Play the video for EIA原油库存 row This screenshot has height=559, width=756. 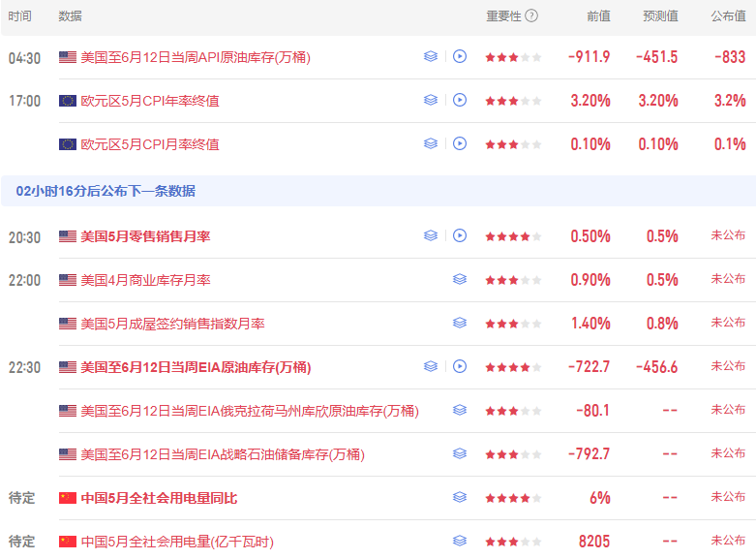pyautogui.click(x=460, y=366)
